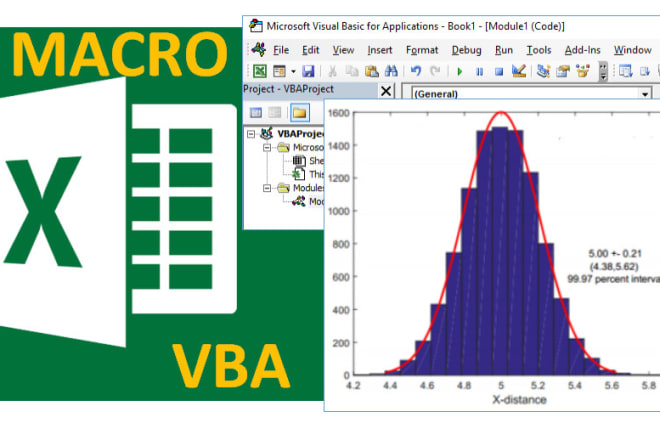Run the macro with the green play icon
660x440 pixels.
tap(460, 72)
